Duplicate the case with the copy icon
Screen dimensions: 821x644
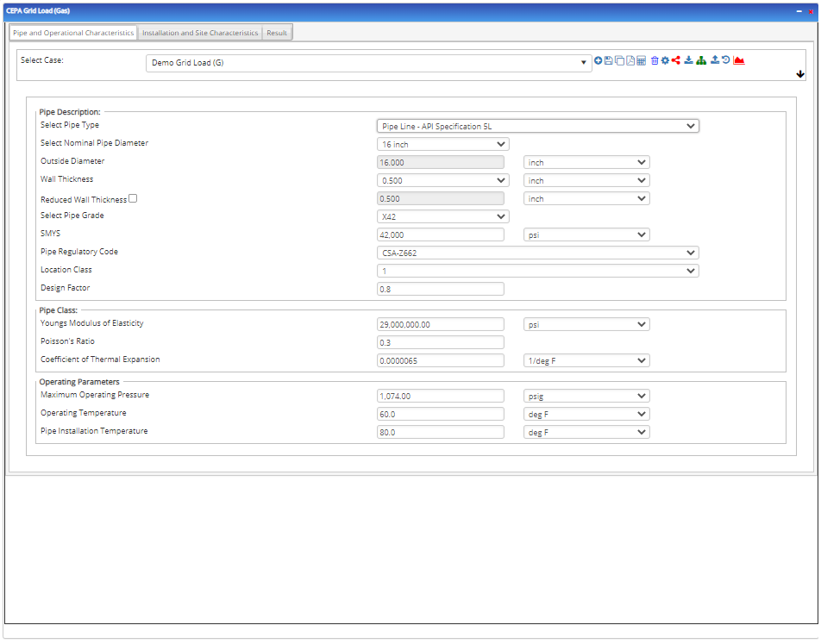(620, 59)
